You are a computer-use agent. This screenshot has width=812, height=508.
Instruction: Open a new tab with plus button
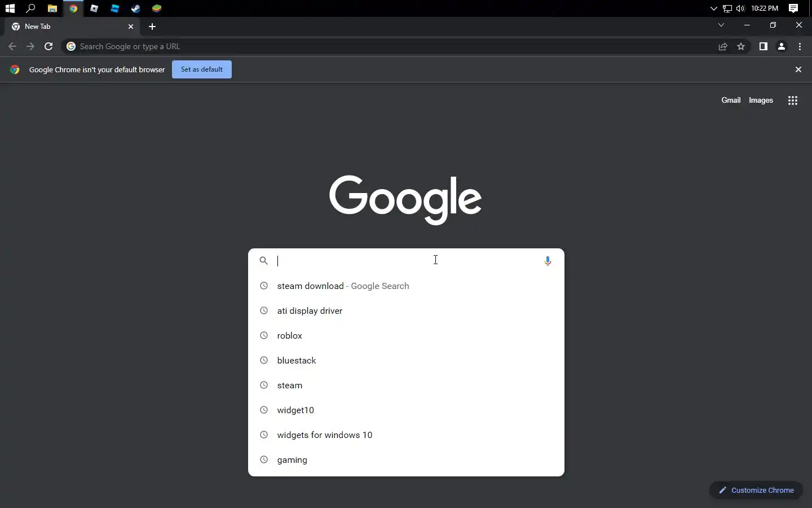pyautogui.click(x=152, y=27)
